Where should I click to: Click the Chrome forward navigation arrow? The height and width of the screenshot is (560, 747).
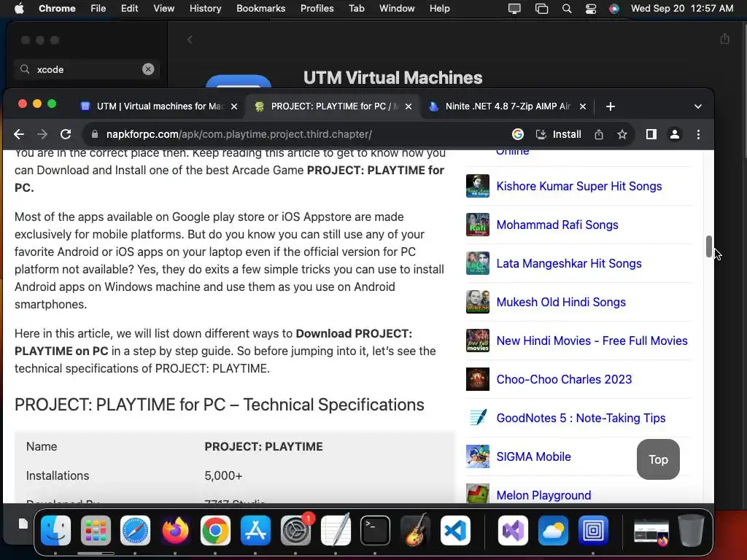[x=42, y=134]
